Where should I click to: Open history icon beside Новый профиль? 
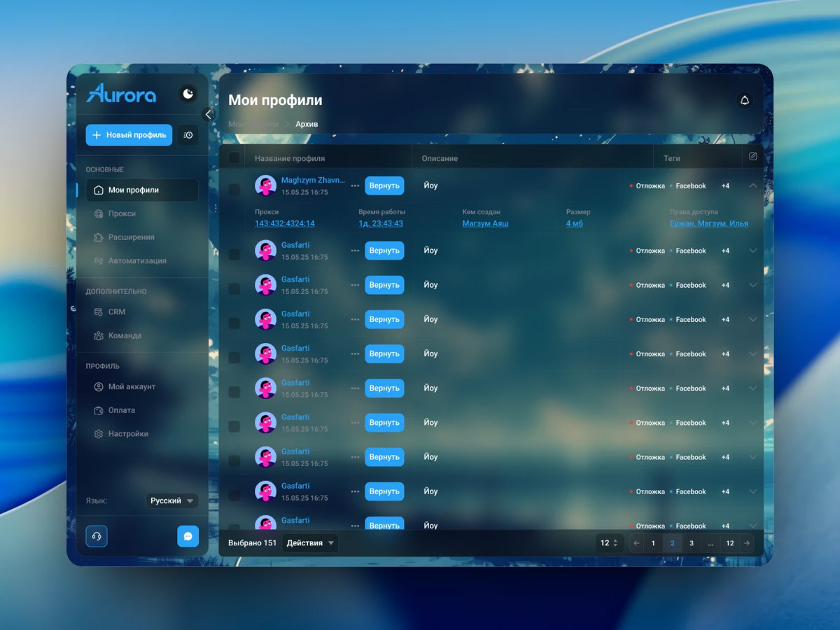point(188,135)
